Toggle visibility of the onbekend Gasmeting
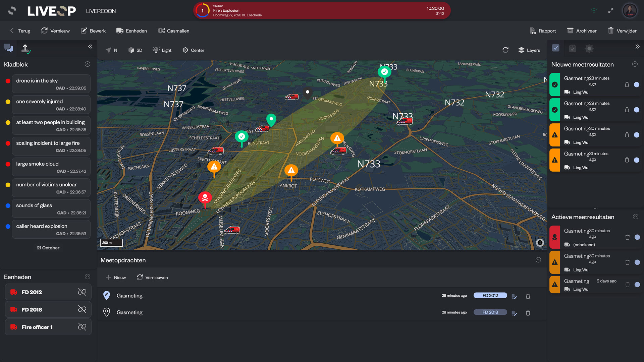 coord(637,237)
